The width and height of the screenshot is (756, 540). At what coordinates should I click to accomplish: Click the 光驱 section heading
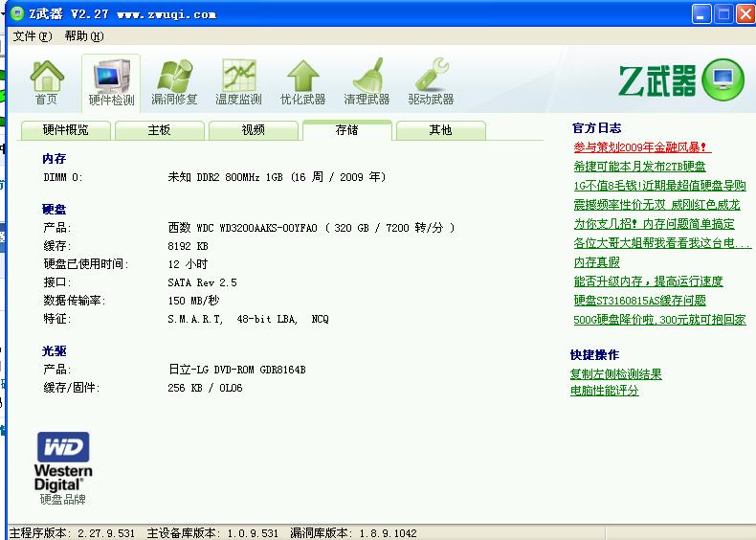click(x=54, y=351)
